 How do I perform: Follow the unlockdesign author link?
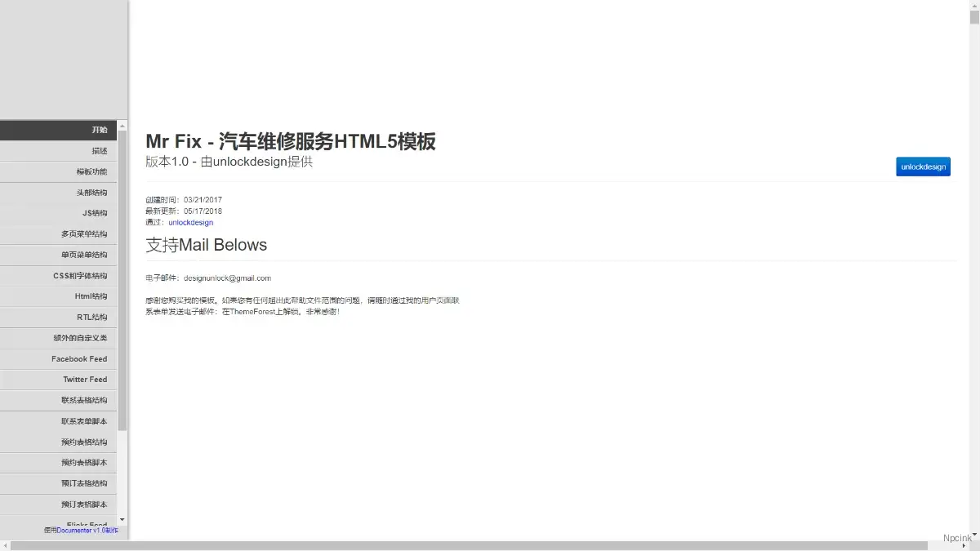(x=190, y=222)
